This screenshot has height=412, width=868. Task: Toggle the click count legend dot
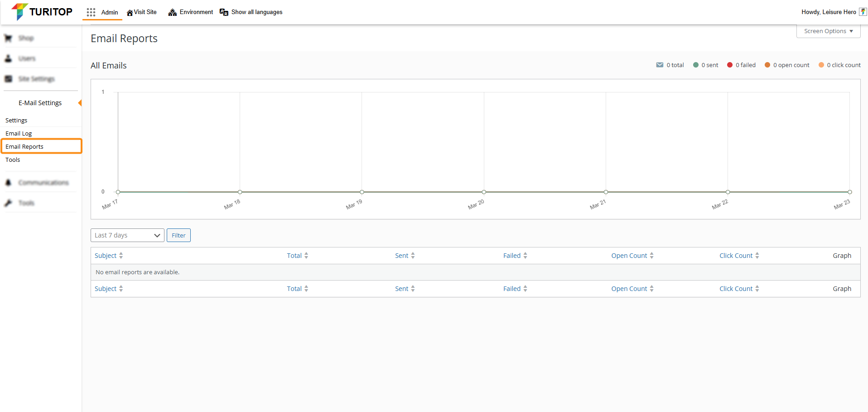(821, 65)
